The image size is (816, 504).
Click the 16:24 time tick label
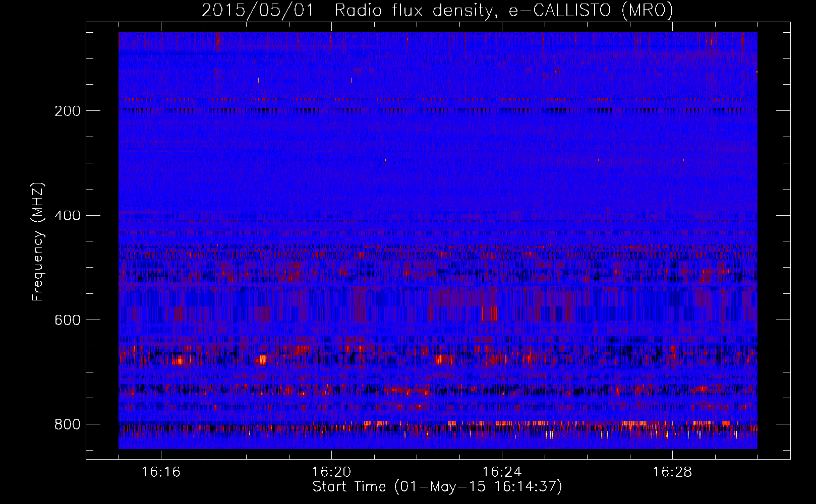click(502, 472)
